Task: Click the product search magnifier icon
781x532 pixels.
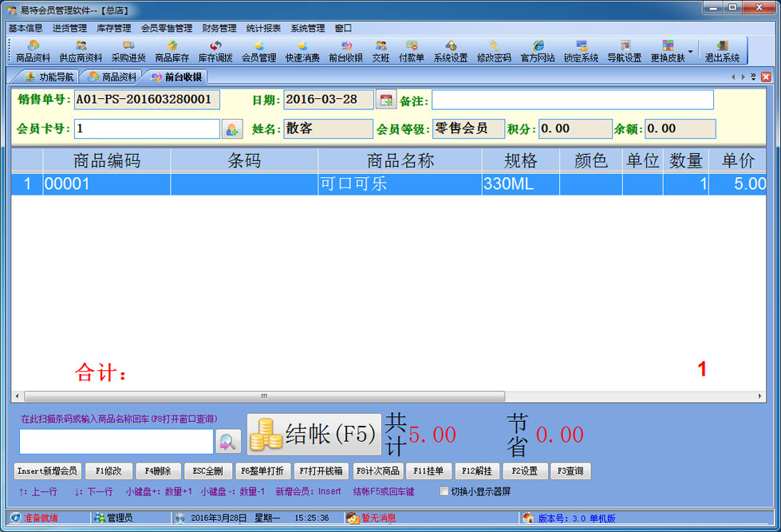Action: click(x=228, y=441)
